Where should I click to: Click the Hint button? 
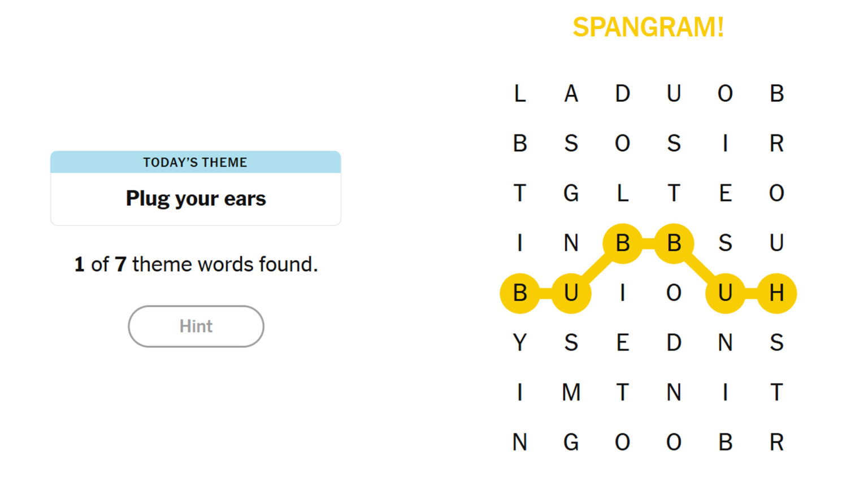coord(196,326)
